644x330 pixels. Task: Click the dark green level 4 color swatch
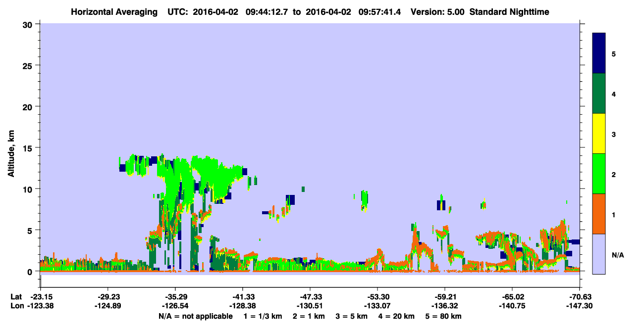pyautogui.click(x=599, y=94)
